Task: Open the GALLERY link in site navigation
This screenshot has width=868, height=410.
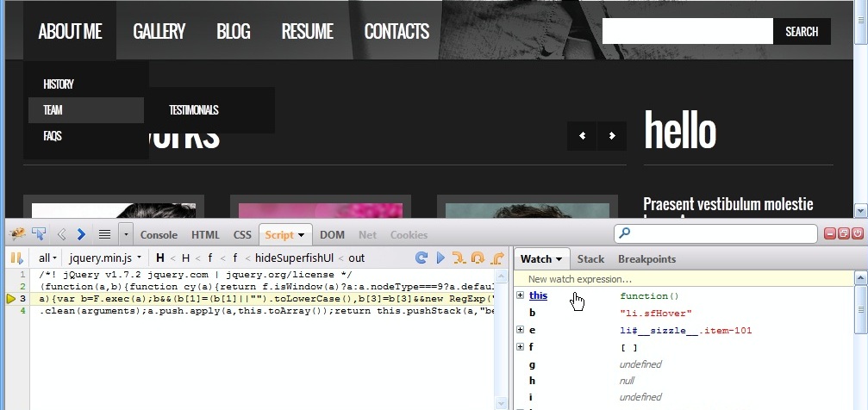Action: point(159,32)
